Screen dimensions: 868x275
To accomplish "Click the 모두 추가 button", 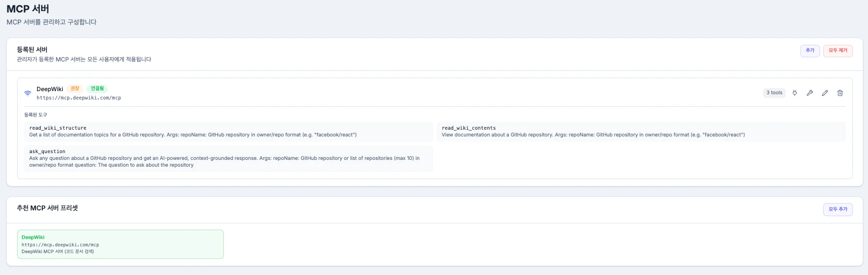I will click(838, 209).
